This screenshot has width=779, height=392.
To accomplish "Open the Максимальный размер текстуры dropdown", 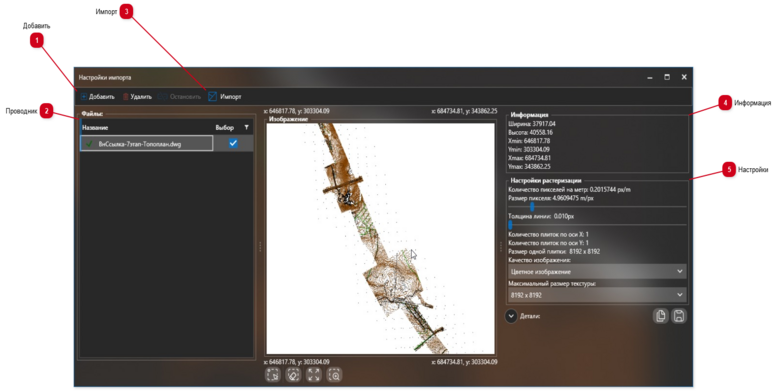I will click(x=597, y=295).
